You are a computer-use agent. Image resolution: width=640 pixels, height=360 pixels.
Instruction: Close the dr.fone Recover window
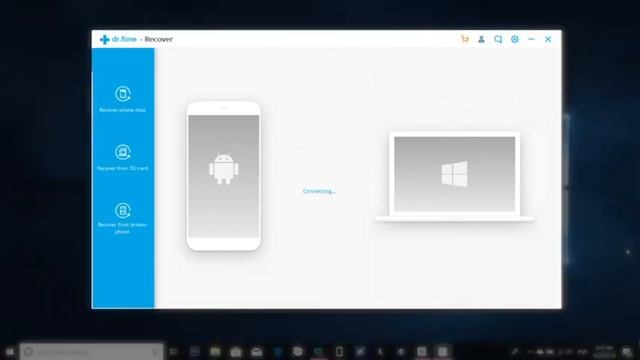point(548,39)
